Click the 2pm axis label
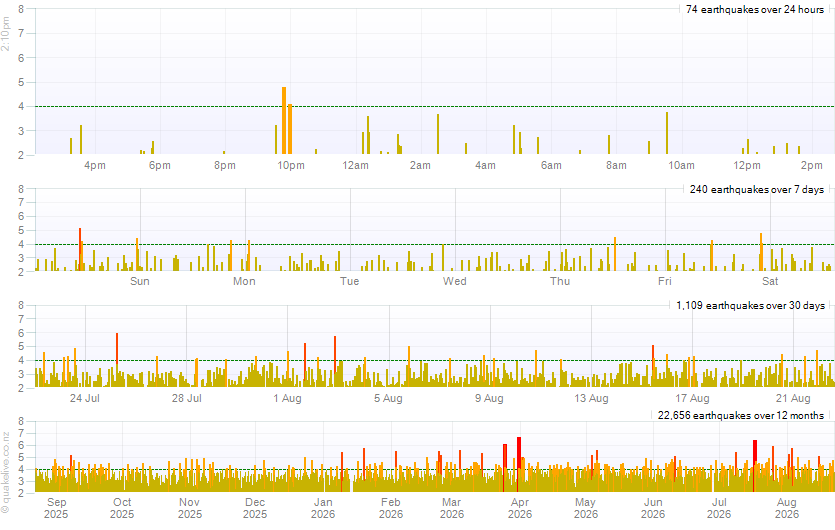The height and width of the screenshot is (530, 835). point(812,166)
